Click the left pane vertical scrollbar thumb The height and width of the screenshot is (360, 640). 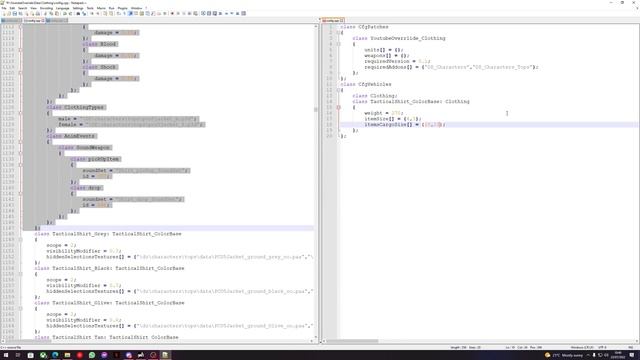point(316,109)
